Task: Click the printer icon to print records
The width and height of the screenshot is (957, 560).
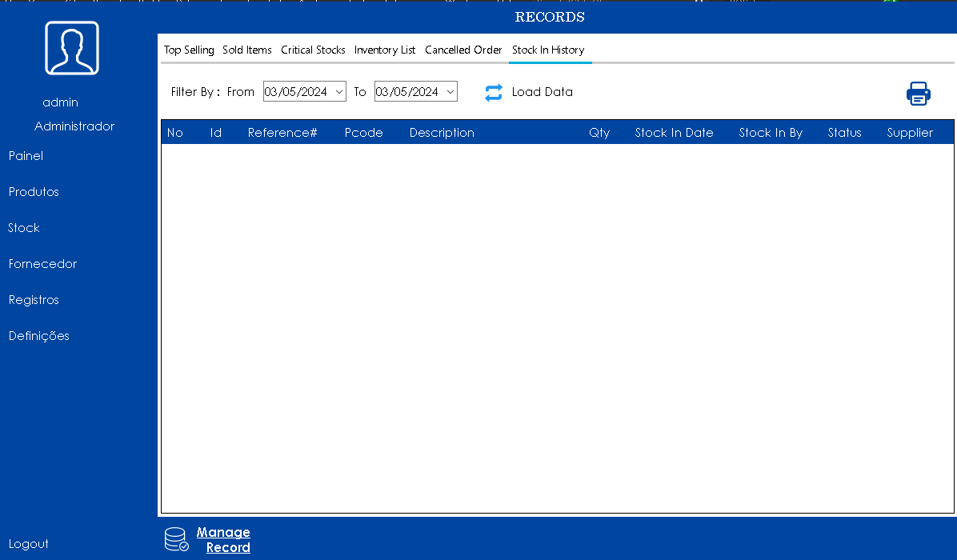Action: (918, 94)
